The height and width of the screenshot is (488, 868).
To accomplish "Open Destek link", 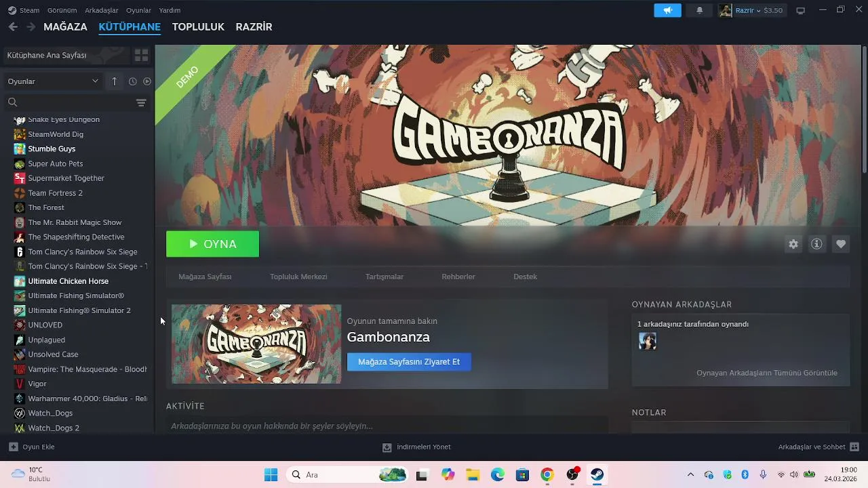I will [x=525, y=277].
